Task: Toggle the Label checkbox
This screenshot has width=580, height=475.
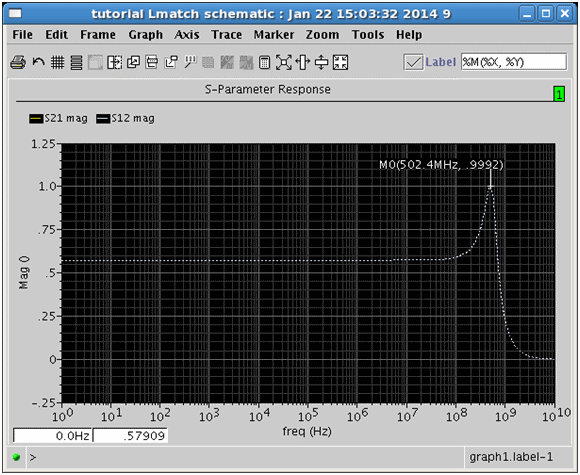Action: [413, 62]
